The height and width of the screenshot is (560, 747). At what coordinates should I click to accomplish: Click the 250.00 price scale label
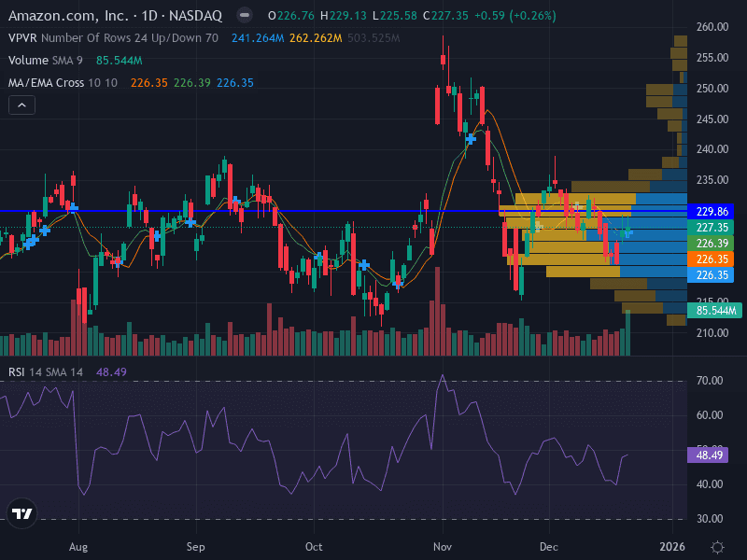click(712, 89)
